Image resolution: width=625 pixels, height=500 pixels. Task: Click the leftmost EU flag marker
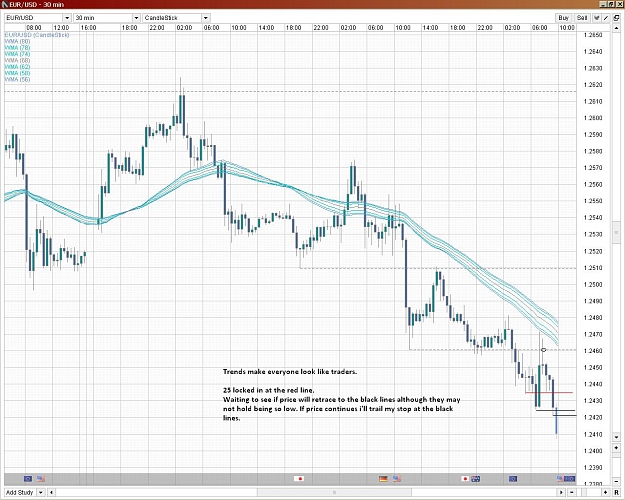coord(28,478)
